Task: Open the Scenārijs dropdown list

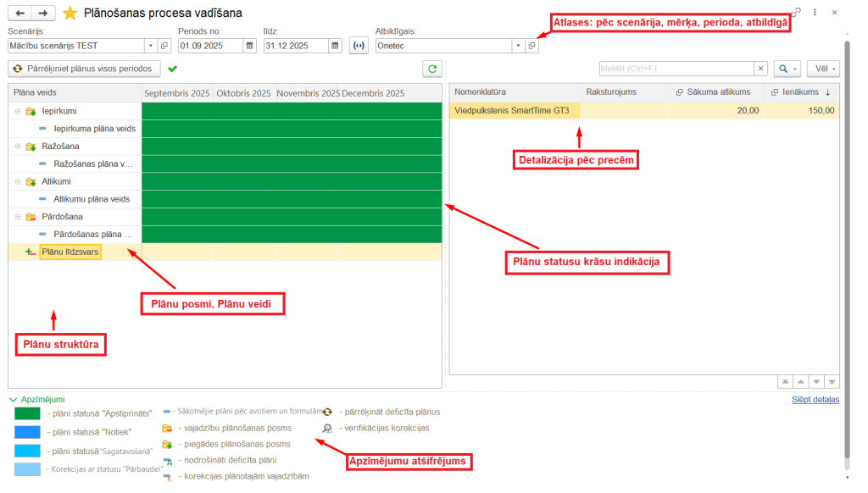Action: (x=151, y=46)
